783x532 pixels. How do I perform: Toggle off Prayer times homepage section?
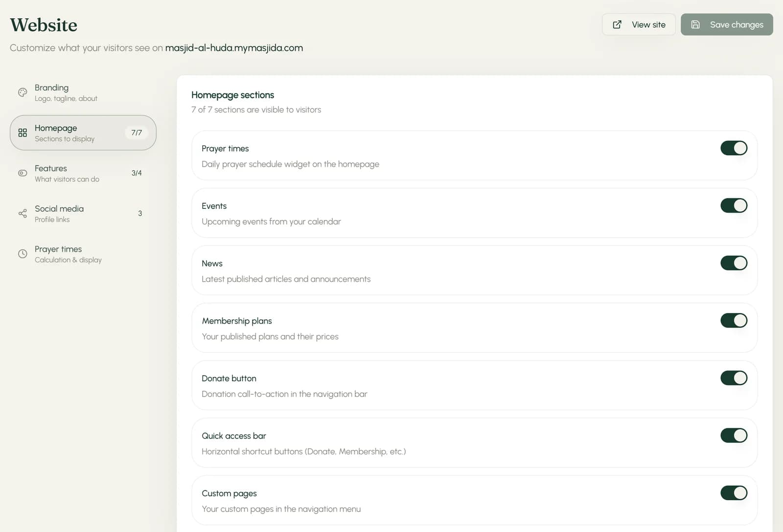(x=734, y=148)
